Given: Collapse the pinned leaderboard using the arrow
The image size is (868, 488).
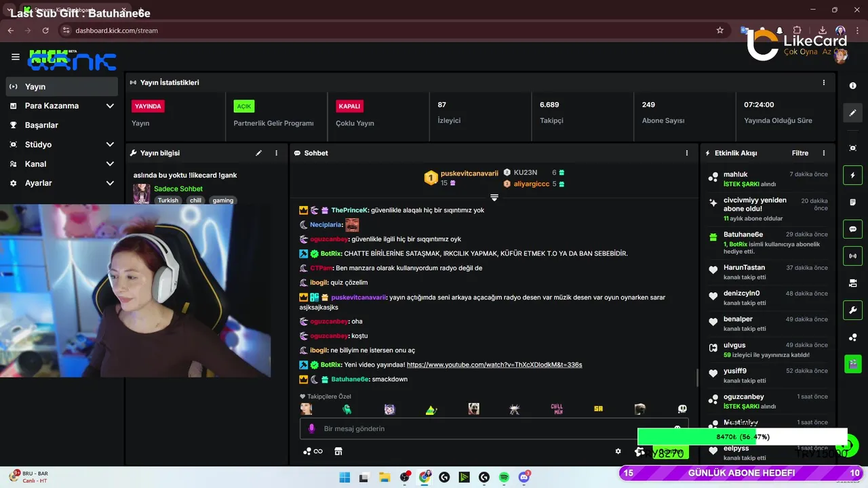Looking at the screenshot, I should [x=494, y=198].
